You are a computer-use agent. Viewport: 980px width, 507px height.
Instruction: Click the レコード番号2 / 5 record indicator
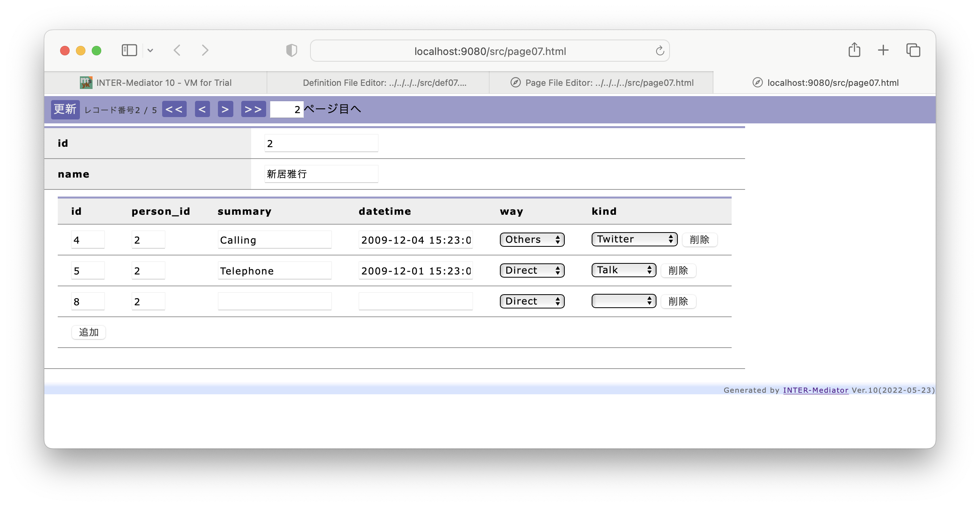point(121,110)
